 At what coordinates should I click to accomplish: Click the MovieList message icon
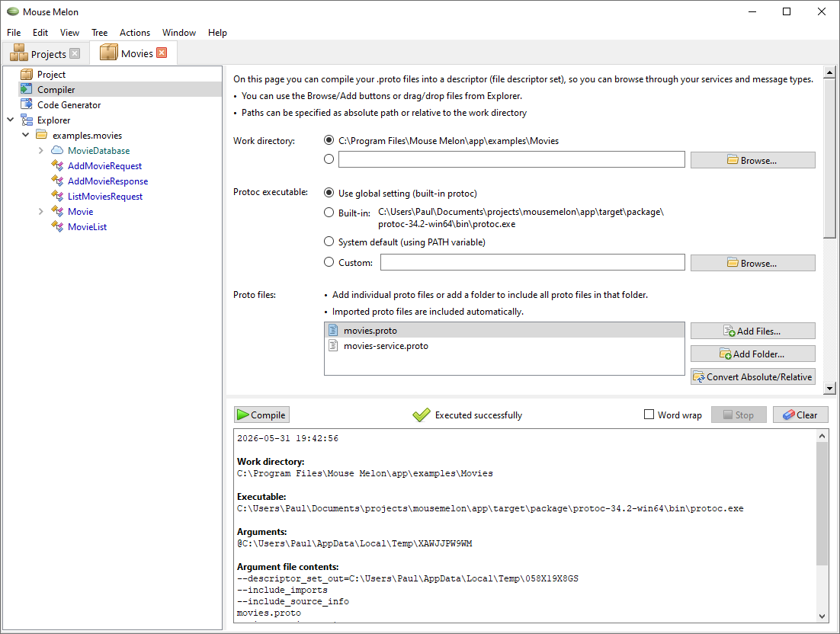pos(57,226)
